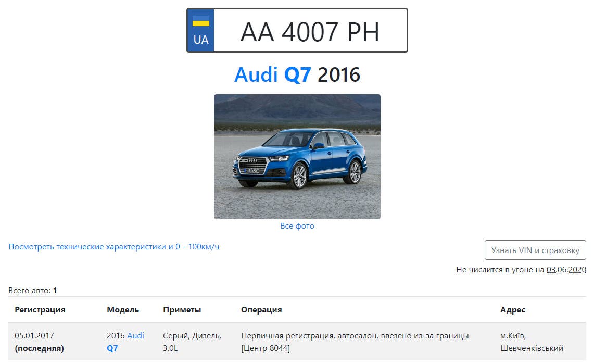Open the Audi link in table row
The image size is (594, 364).
pos(136,335)
